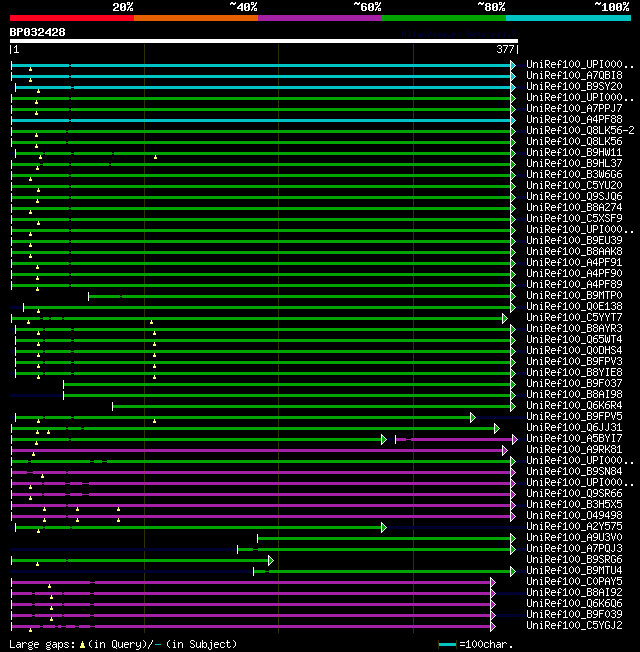
Task: Click the purple arrowhead on the A9RK81 row
Action: pos(505,450)
